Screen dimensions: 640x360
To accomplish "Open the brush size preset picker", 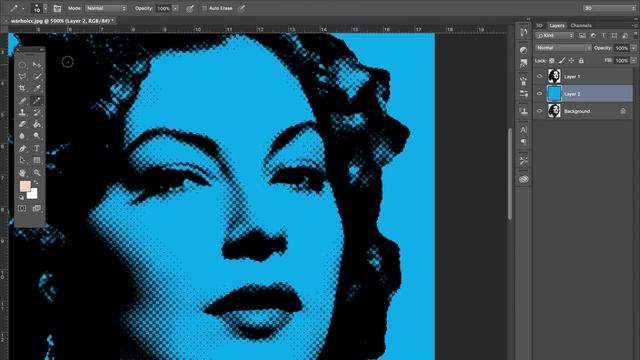I will 45,8.
